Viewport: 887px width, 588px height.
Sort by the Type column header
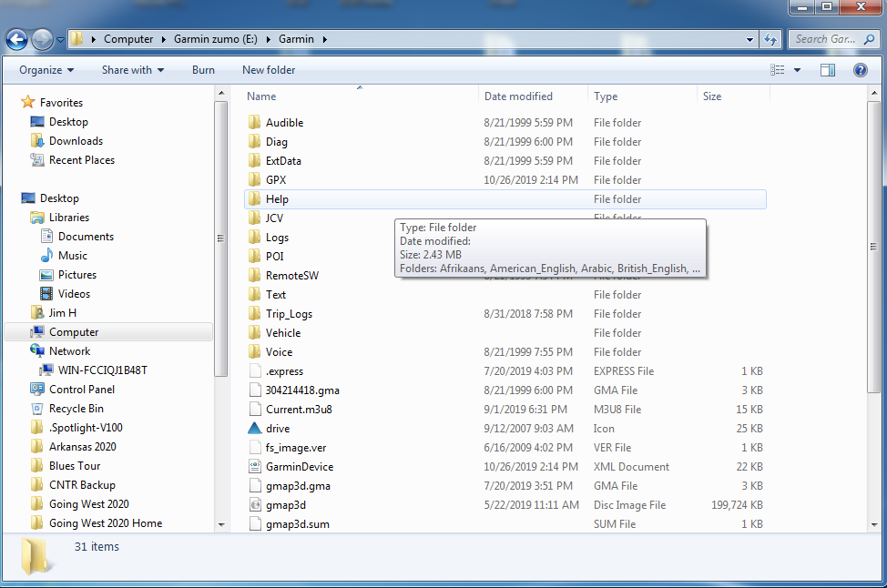click(642, 96)
